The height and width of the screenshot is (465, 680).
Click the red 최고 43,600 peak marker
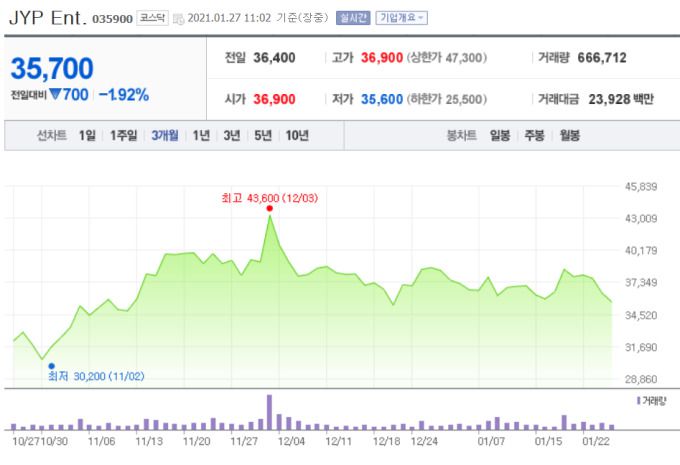(270, 208)
